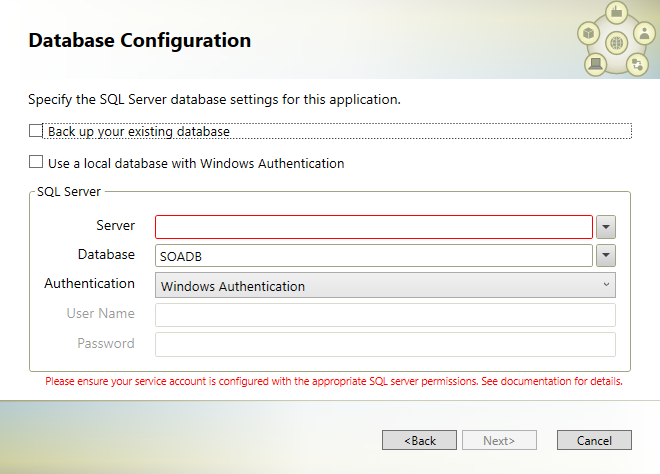Click the globe icon at logo center
The width and height of the screenshot is (660, 474).
(x=617, y=43)
